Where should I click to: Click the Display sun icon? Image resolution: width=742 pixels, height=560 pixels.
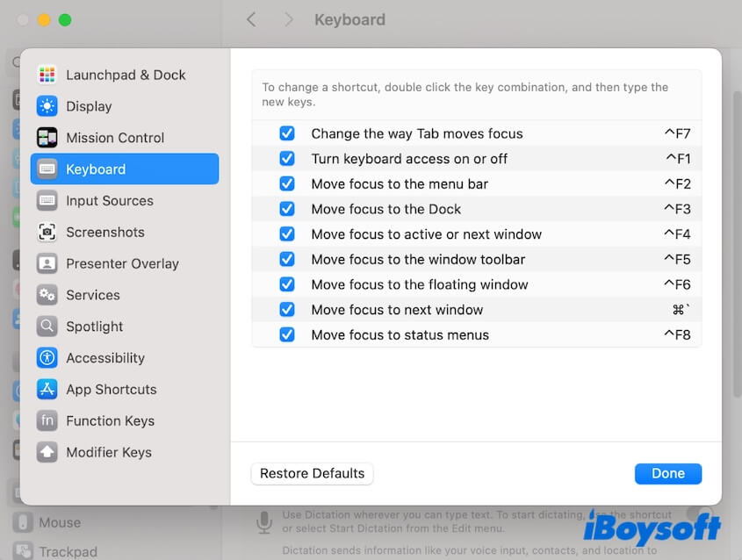point(47,106)
